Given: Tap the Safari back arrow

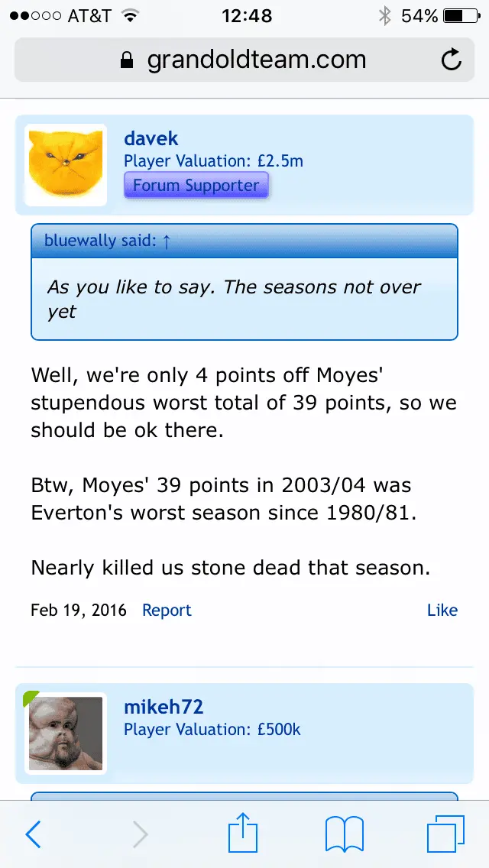Looking at the screenshot, I should click(x=33, y=834).
